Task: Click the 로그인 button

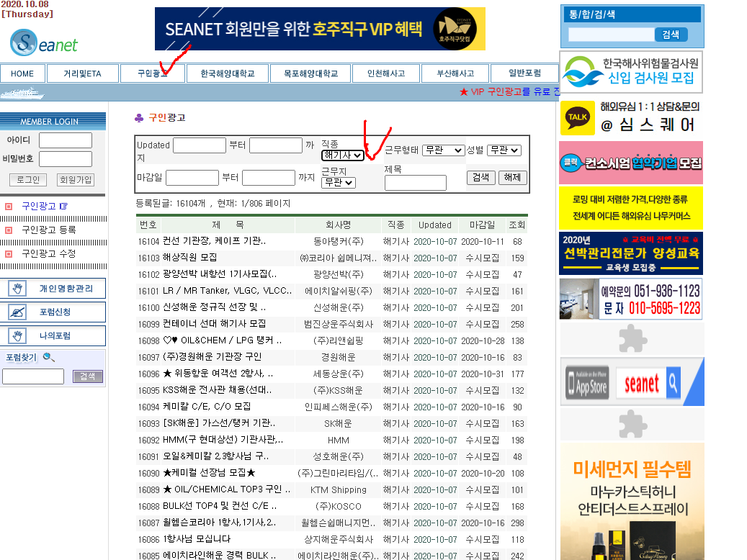Action: 28,179
